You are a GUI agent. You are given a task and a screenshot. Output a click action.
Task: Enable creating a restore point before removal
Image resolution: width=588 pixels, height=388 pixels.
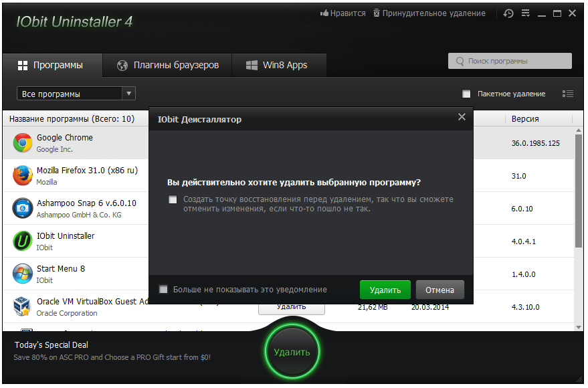point(173,199)
